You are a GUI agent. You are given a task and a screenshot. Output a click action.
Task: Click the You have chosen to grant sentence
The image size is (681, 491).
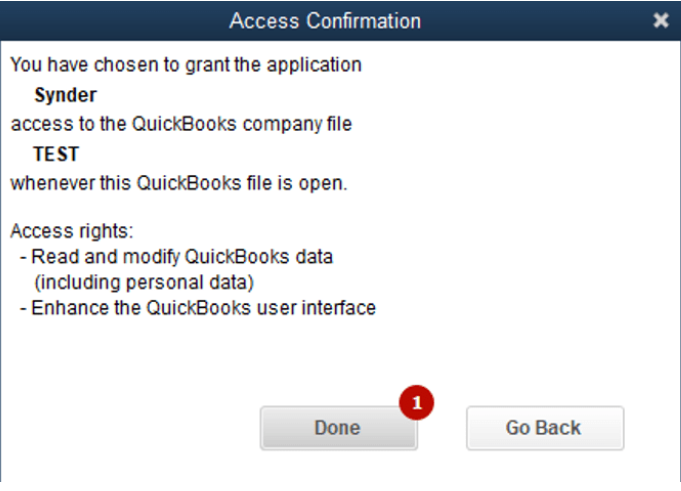tap(186, 65)
